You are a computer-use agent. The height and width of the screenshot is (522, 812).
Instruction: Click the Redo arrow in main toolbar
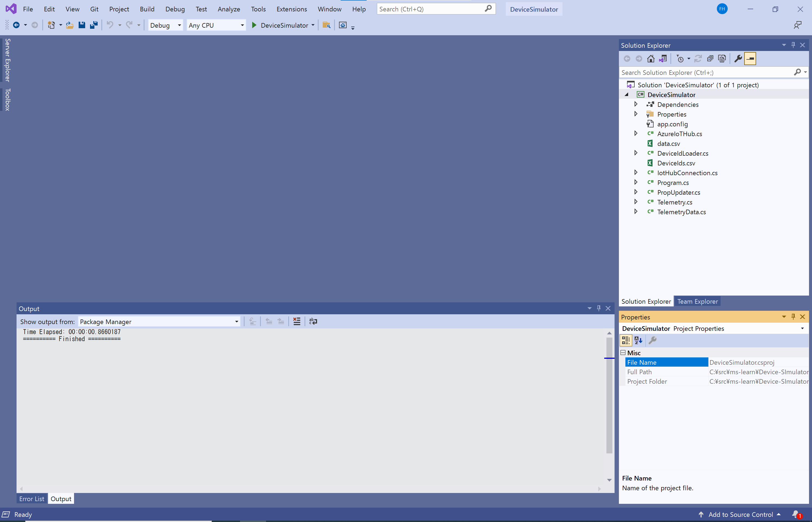(x=129, y=25)
